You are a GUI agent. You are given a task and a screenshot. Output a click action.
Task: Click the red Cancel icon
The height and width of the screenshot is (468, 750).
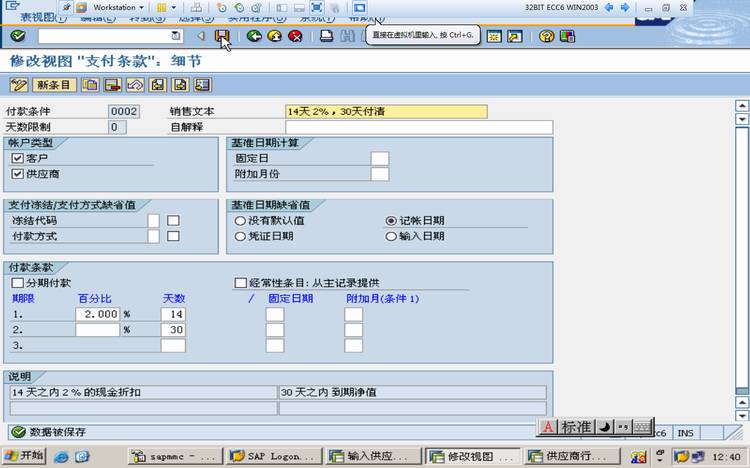coord(295,36)
